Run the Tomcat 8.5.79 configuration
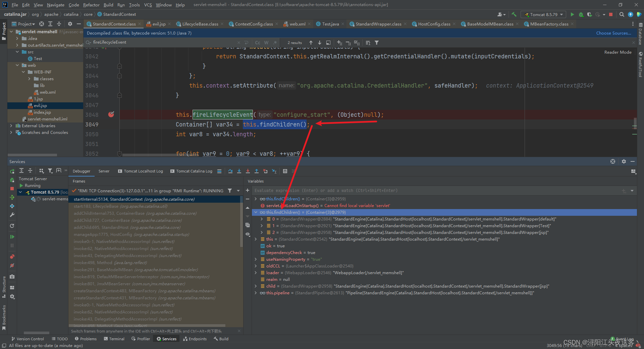This screenshot has height=349, width=644. (572, 14)
